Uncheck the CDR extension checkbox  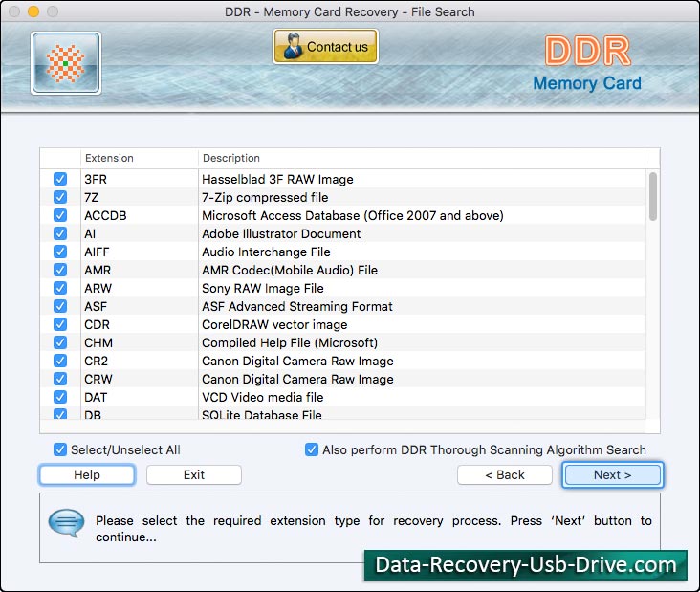click(60, 324)
